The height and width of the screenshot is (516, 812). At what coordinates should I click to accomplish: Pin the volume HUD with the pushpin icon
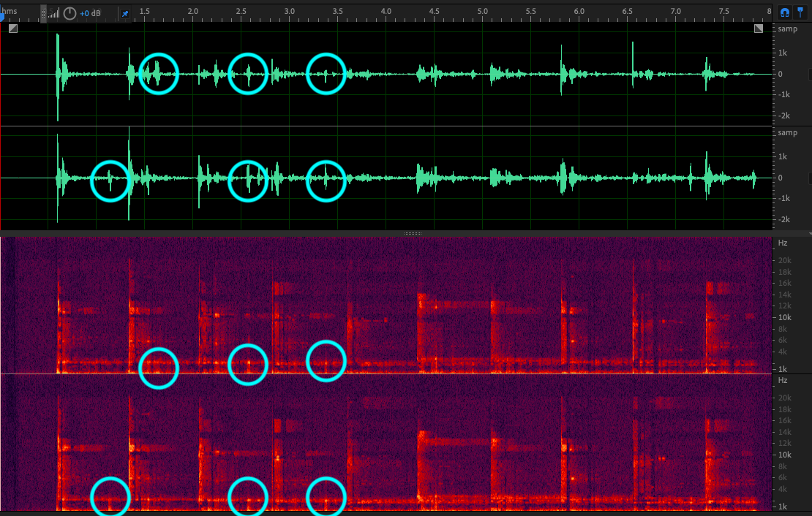click(x=125, y=13)
